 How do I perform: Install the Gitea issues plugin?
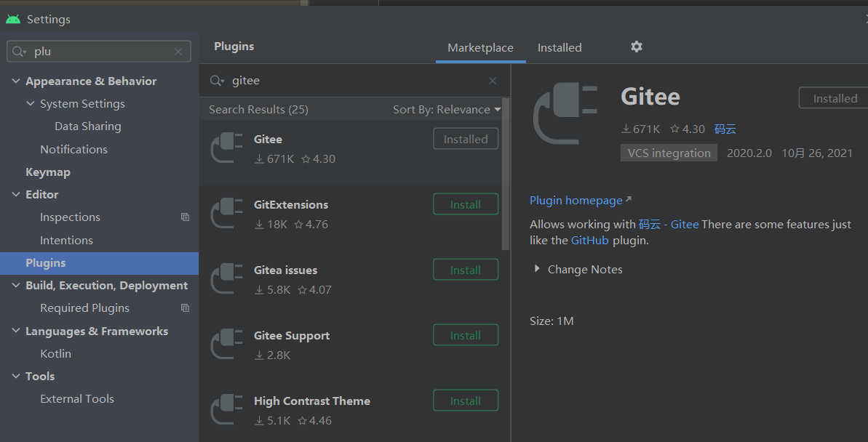point(466,270)
